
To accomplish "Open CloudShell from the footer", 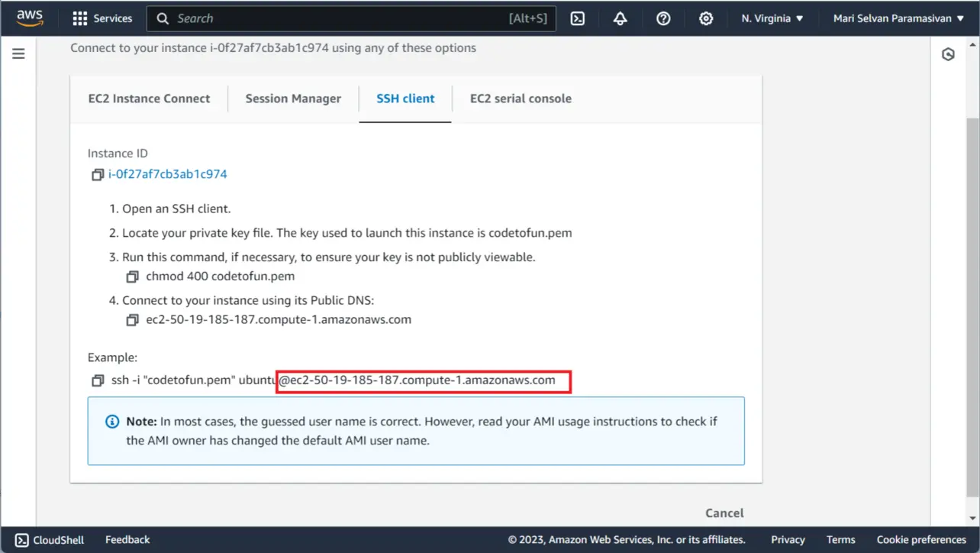I will (50, 540).
